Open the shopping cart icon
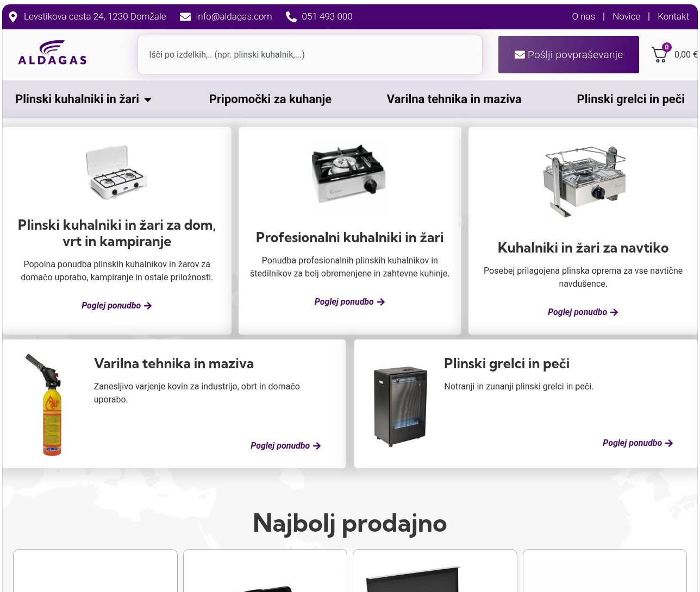 coord(659,55)
